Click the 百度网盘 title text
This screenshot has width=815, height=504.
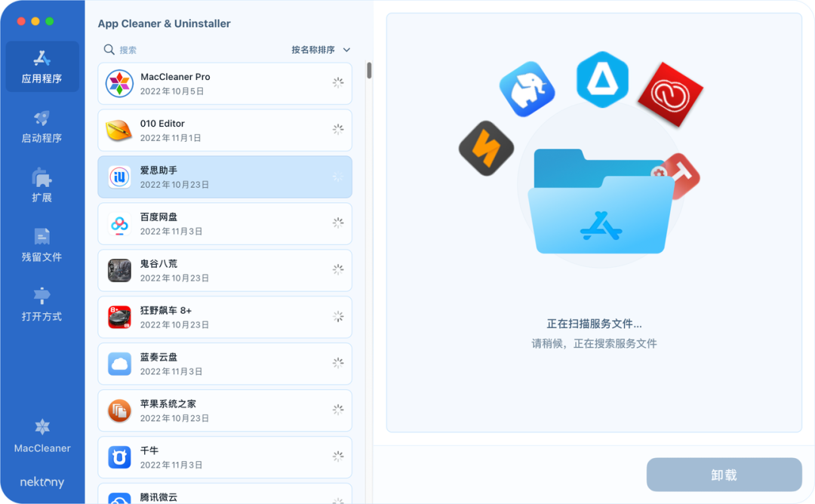(158, 217)
